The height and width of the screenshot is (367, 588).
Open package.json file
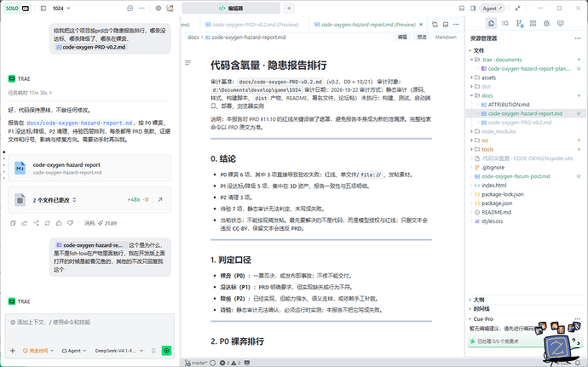pos(497,204)
